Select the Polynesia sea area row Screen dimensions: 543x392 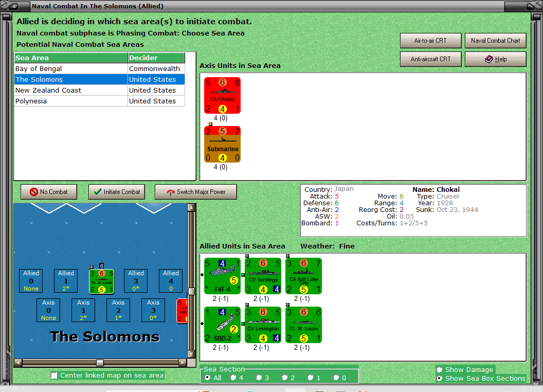tap(99, 101)
